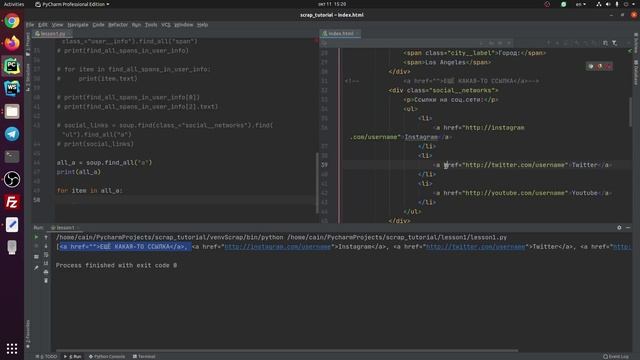The width and height of the screenshot is (640, 360).
Task: Open the VCS menu
Action: point(166,25)
